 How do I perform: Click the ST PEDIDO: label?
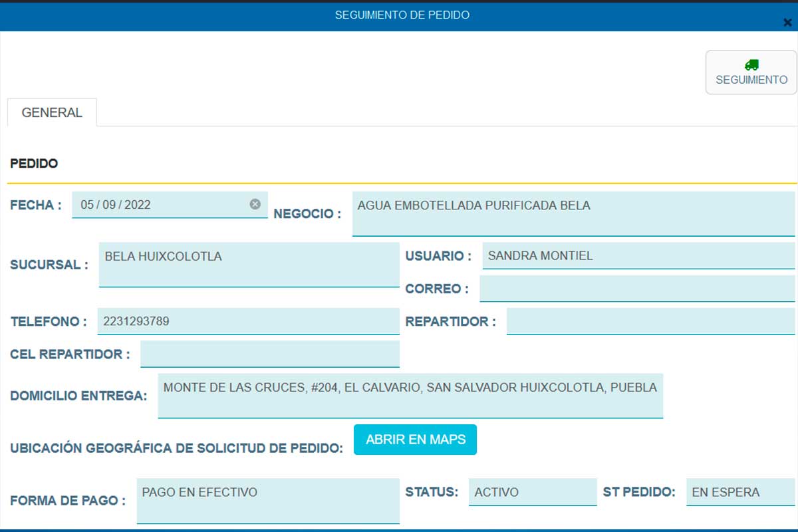639,492
